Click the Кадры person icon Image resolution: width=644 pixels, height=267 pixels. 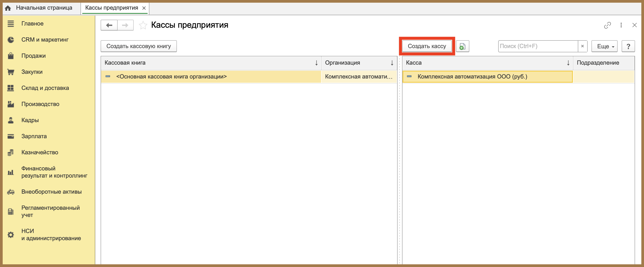pos(11,120)
